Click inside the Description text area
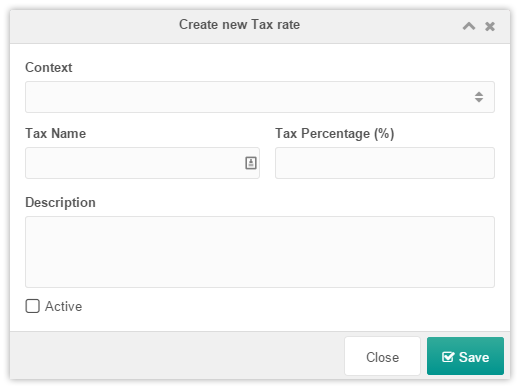Viewport: 520px width, 389px height. coord(260,252)
